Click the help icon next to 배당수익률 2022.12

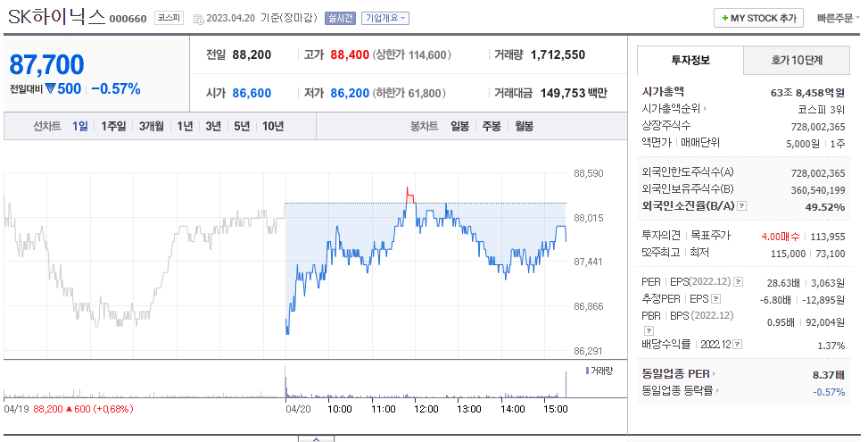(738, 345)
